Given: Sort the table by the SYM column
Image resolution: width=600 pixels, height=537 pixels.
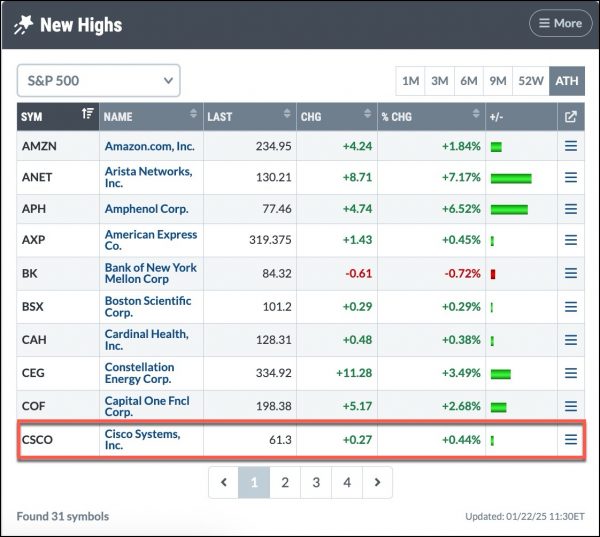Looking at the screenshot, I should [58, 116].
